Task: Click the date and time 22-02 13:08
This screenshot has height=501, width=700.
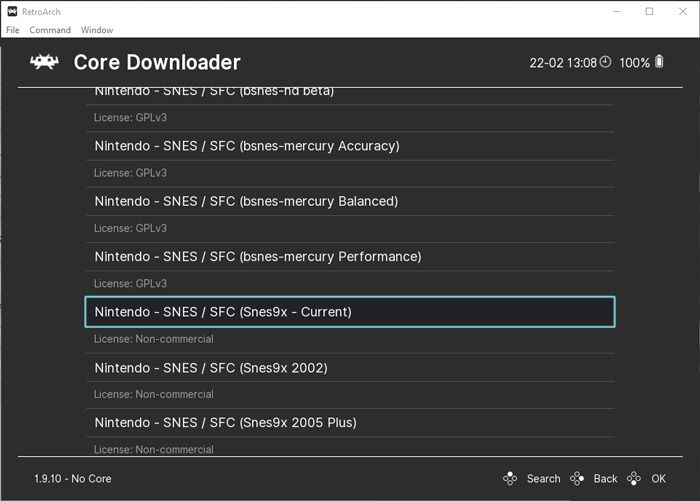Action: point(563,63)
